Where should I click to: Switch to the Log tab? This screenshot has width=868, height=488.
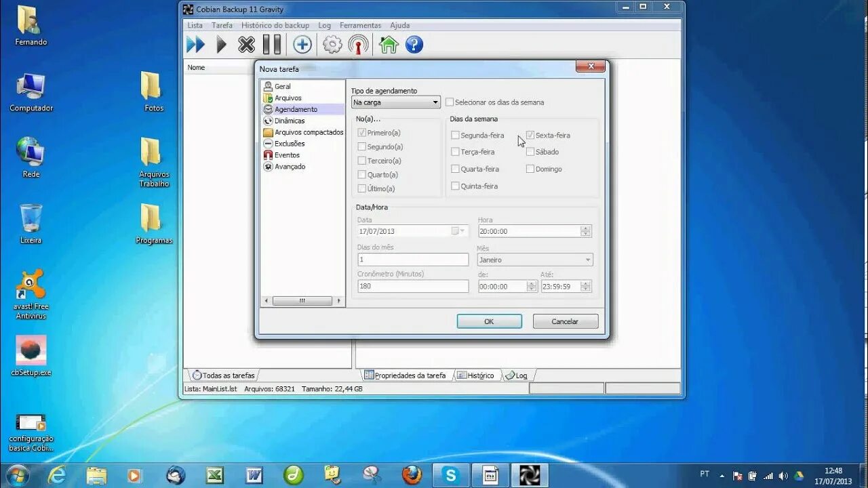(516, 375)
